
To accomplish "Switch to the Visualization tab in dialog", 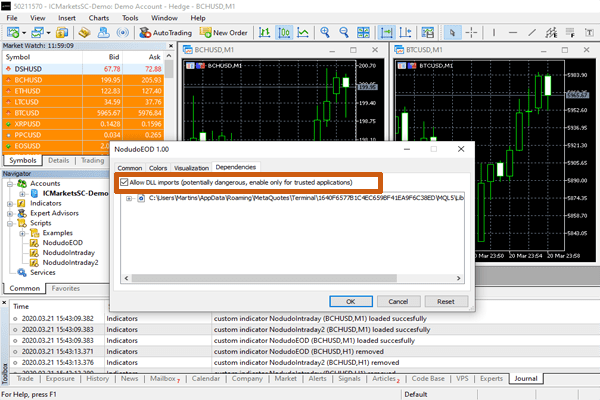I will (x=191, y=168).
